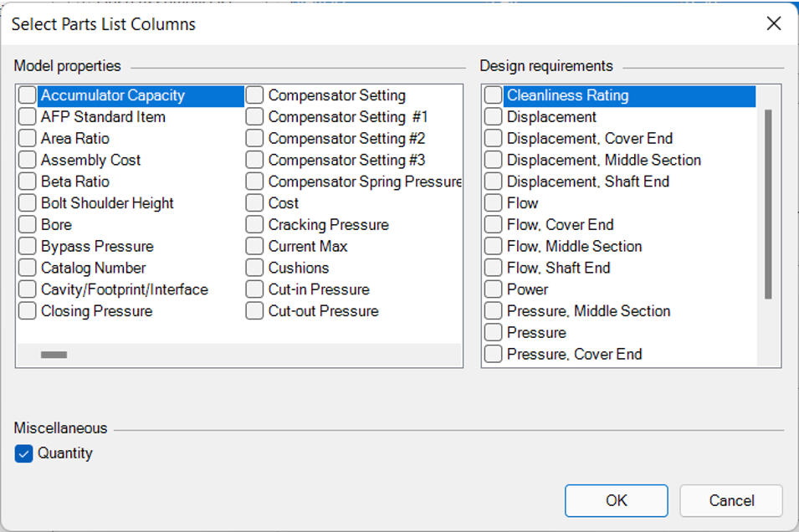Select the Bolt Shoulder Height property

[28, 203]
